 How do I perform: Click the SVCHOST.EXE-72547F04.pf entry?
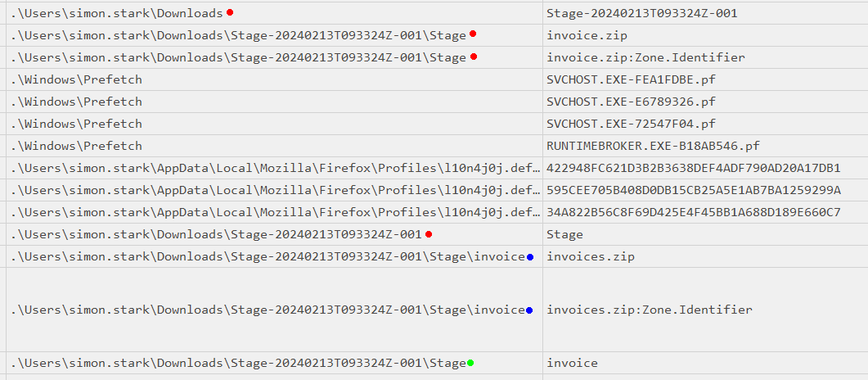click(631, 124)
